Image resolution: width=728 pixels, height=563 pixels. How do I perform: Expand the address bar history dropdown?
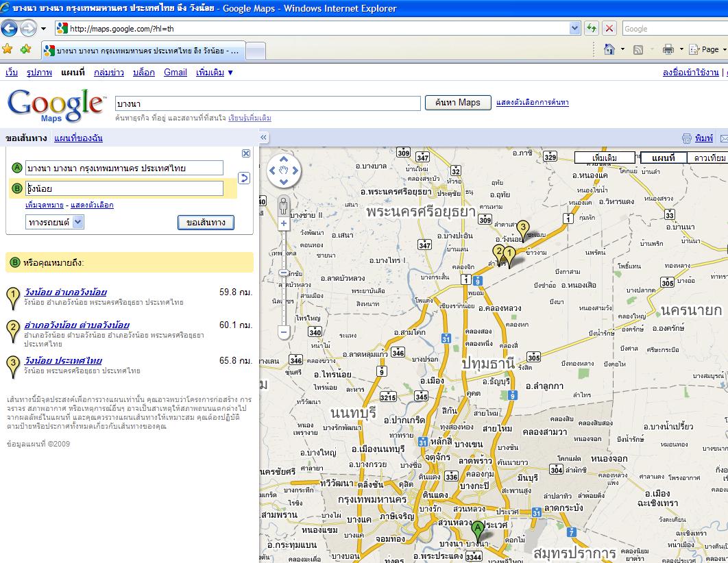574,29
